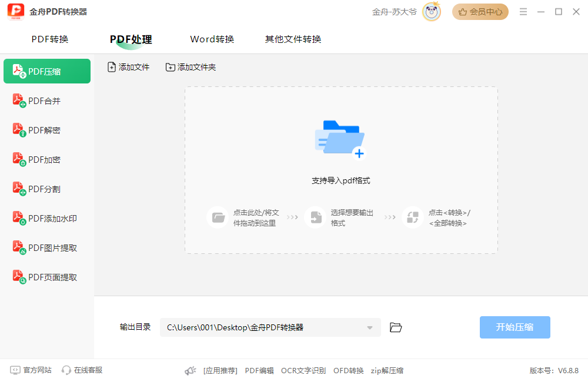The height and width of the screenshot is (382, 588).
Task: Select the PDF合并 sidebar icon
Action: click(x=19, y=100)
